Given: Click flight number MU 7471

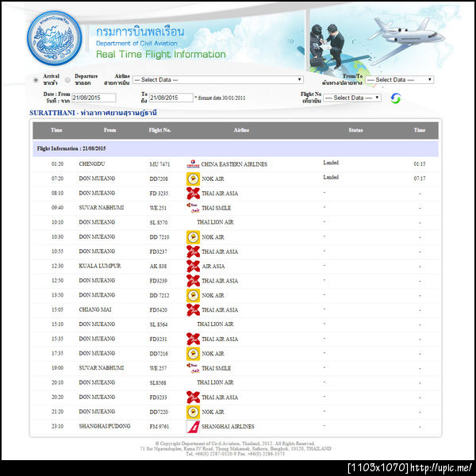Looking at the screenshot, I should pos(159,164).
